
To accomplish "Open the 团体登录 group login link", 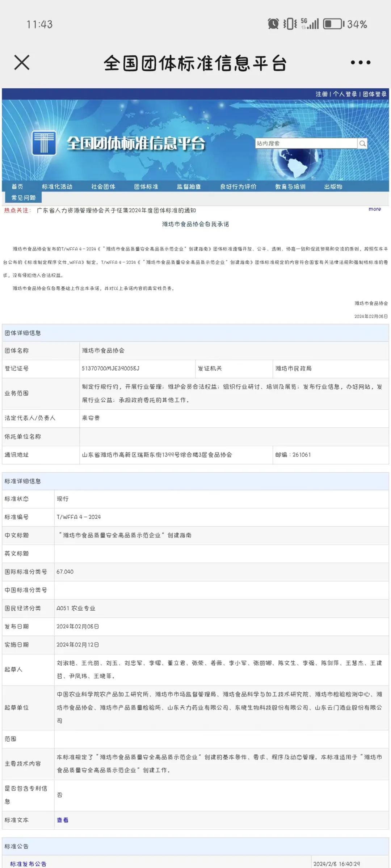I will pyautogui.click(x=375, y=94).
